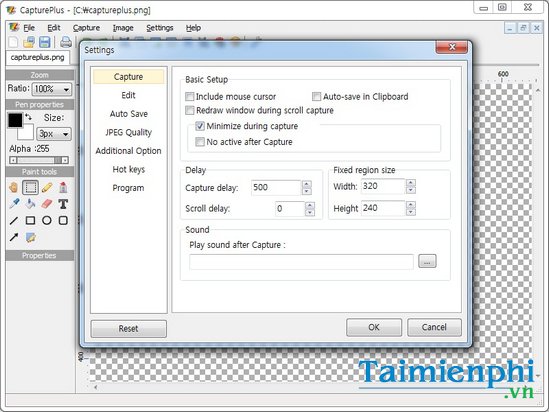Decrease the fixed region Width
This screenshot has height=412, width=549.
(x=411, y=190)
